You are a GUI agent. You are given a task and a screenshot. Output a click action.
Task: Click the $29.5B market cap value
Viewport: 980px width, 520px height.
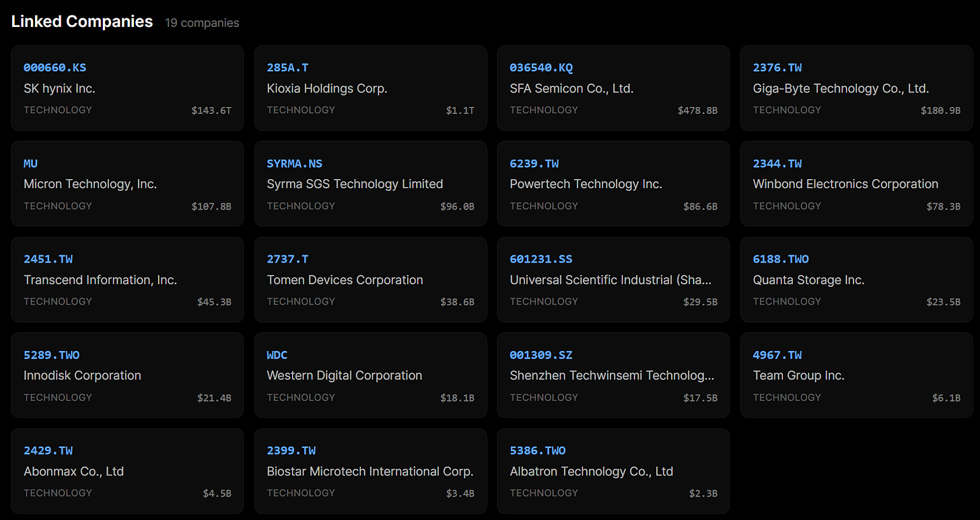(701, 302)
